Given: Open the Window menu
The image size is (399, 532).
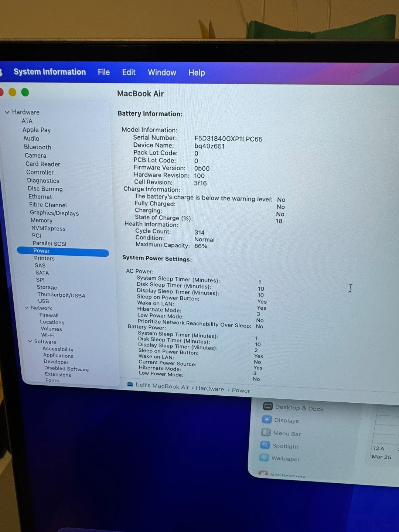Looking at the screenshot, I should click(162, 72).
